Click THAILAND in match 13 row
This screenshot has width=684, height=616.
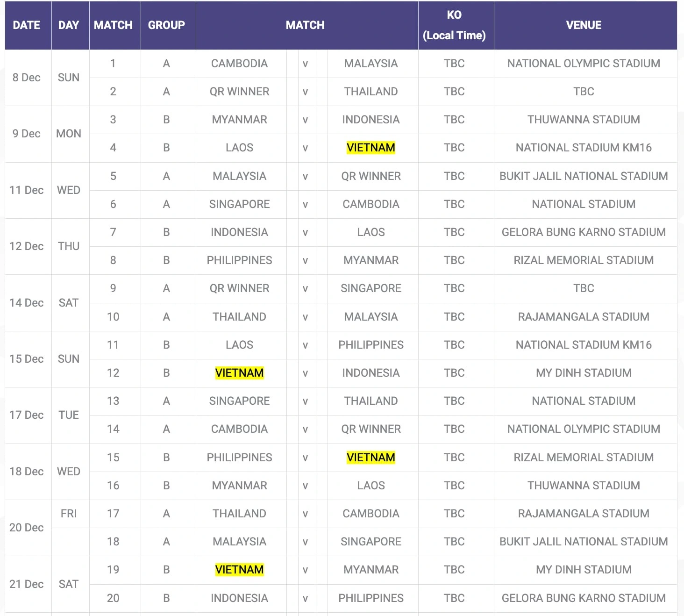(x=371, y=401)
